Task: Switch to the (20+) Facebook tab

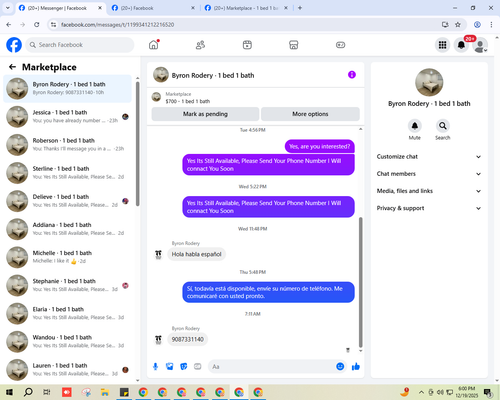Action: point(154,8)
